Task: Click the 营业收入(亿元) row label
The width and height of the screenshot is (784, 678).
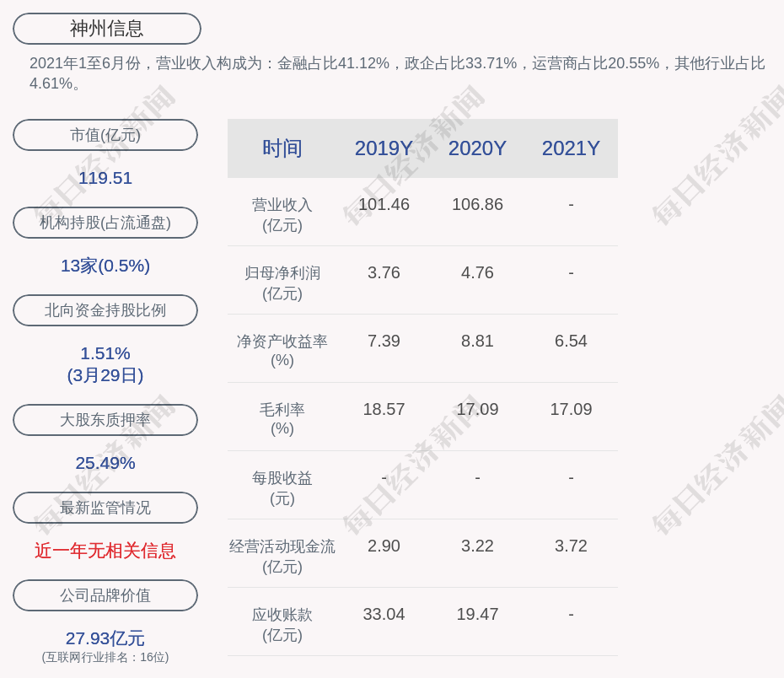Action: [x=282, y=215]
